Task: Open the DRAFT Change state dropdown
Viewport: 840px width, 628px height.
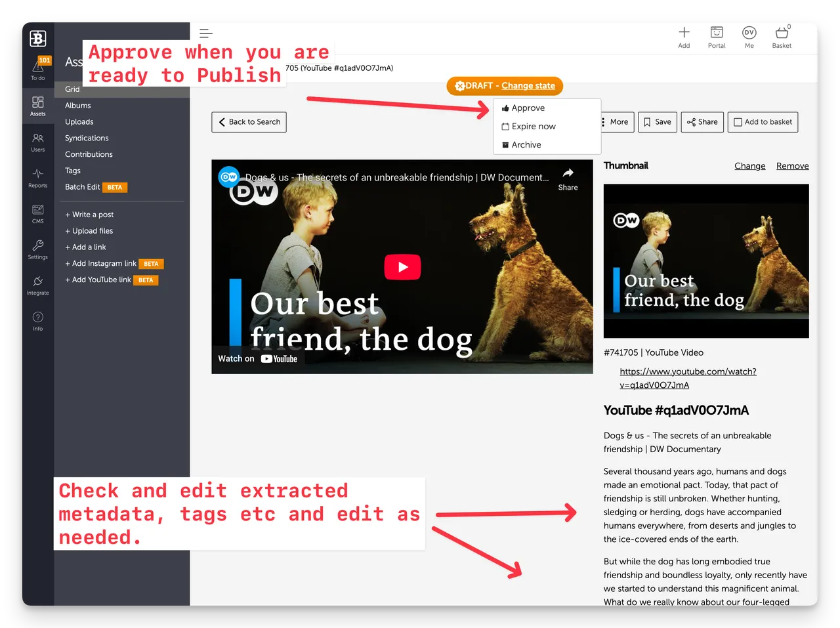Action: pos(505,86)
